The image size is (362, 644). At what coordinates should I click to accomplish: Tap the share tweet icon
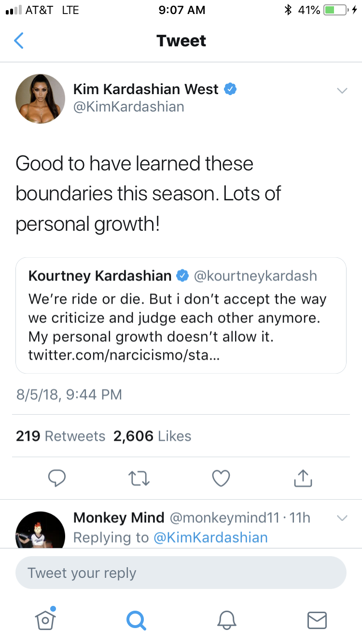click(x=303, y=478)
